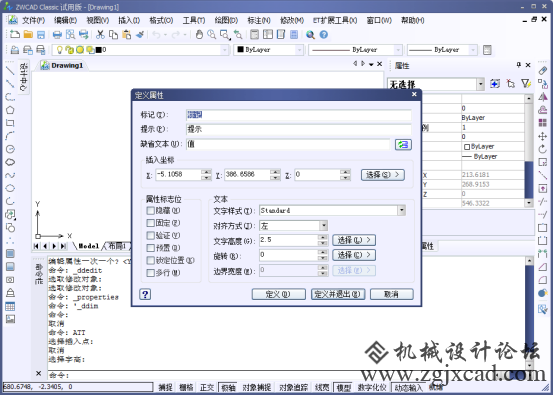Open the 对齐方式 alignment dropdown

tap(323, 225)
